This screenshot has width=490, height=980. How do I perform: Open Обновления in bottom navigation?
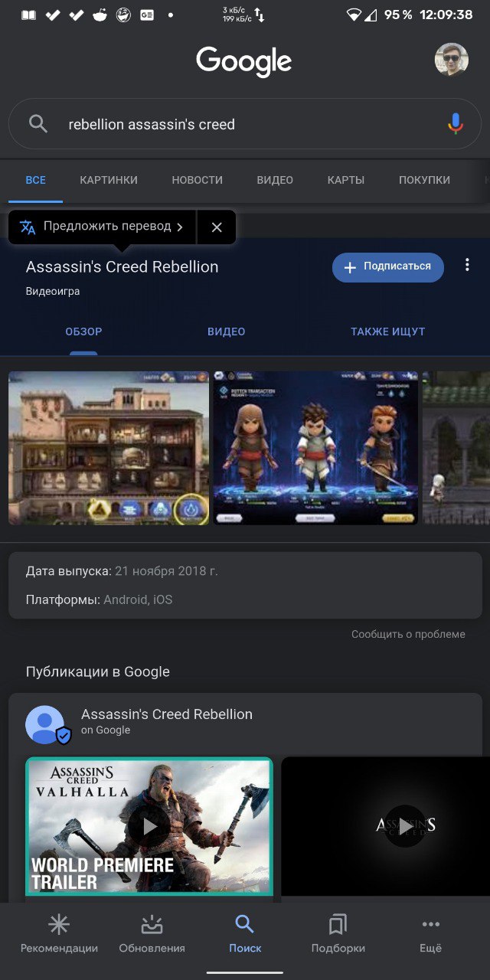tap(152, 935)
